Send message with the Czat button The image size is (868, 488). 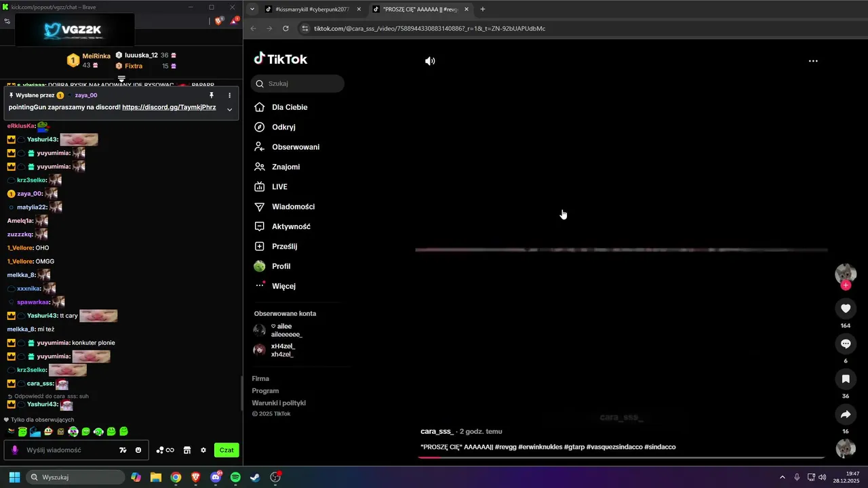tap(226, 450)
